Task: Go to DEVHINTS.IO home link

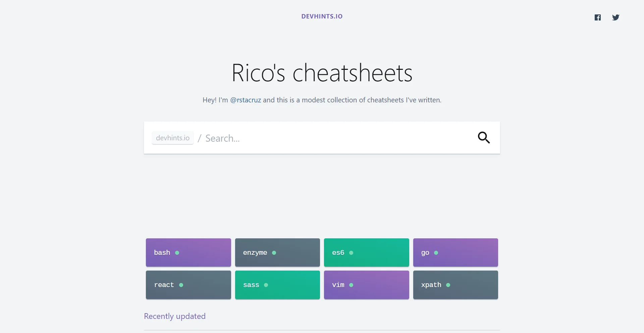Action: [x=322, y=16]
